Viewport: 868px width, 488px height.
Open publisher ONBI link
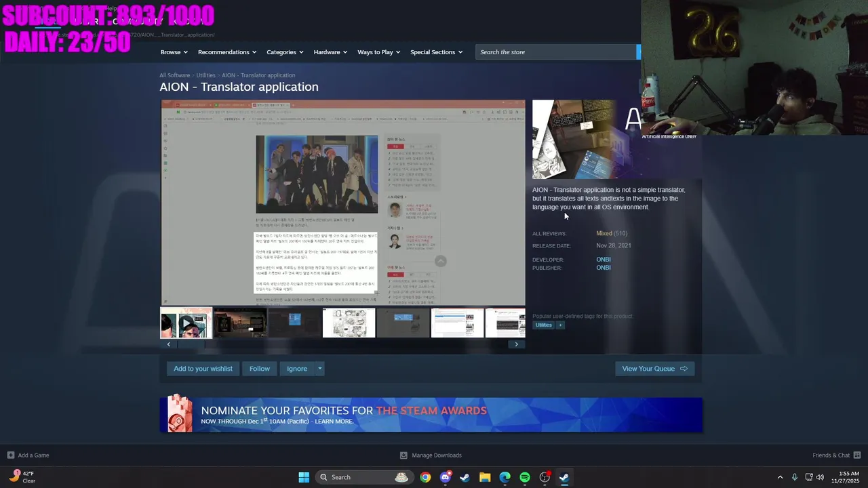(x=604, y=268)
